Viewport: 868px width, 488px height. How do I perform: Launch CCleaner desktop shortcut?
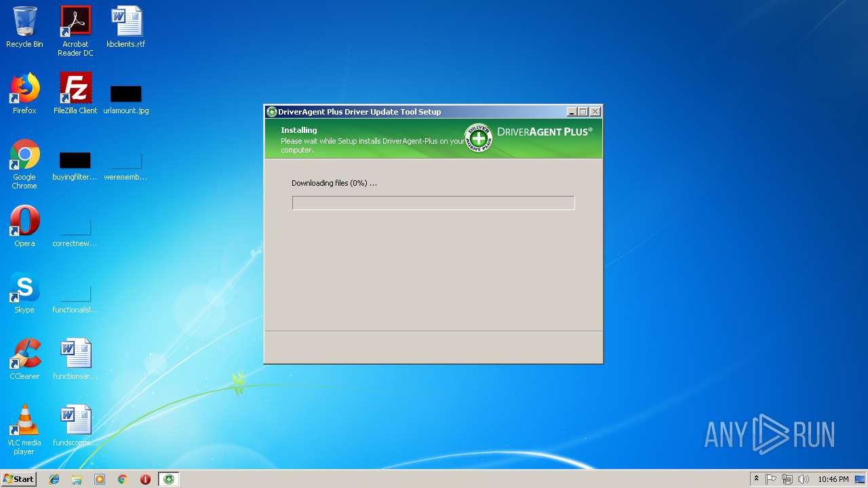(24, 359)
